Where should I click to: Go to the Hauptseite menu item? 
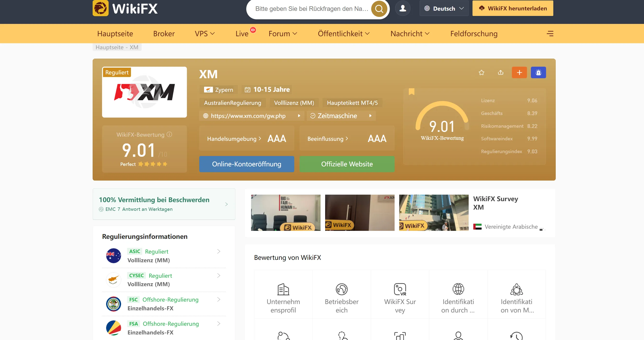click(115, 34)
